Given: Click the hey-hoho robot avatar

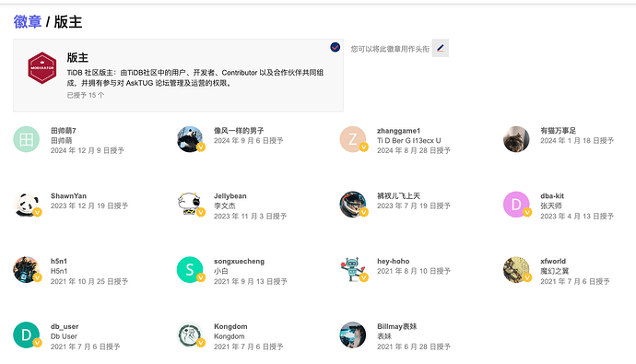Looking at the screenshot, I should [353, 270].
